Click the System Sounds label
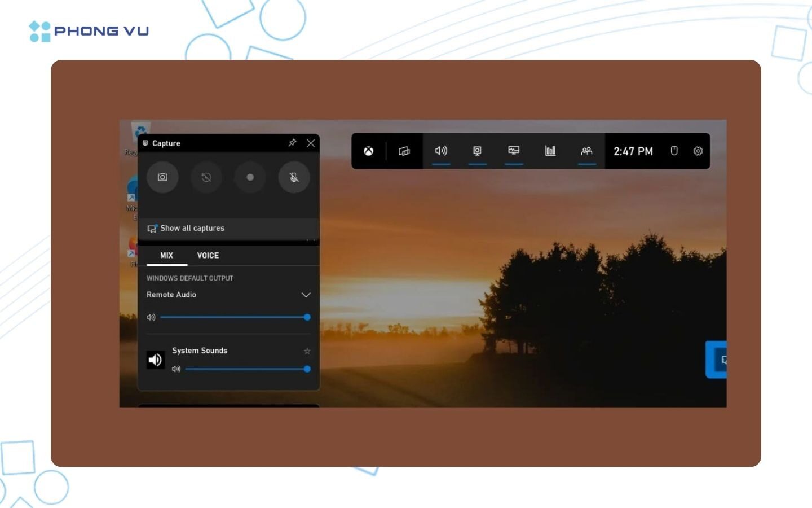The height and width of the screenshot is (508, 812). (200, 351)
